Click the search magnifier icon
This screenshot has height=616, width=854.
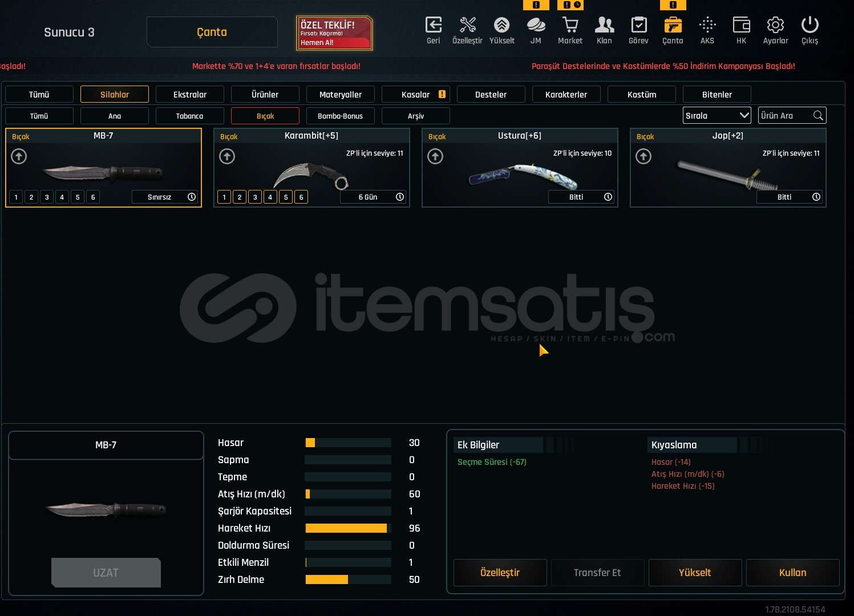(x=818, y=116)
